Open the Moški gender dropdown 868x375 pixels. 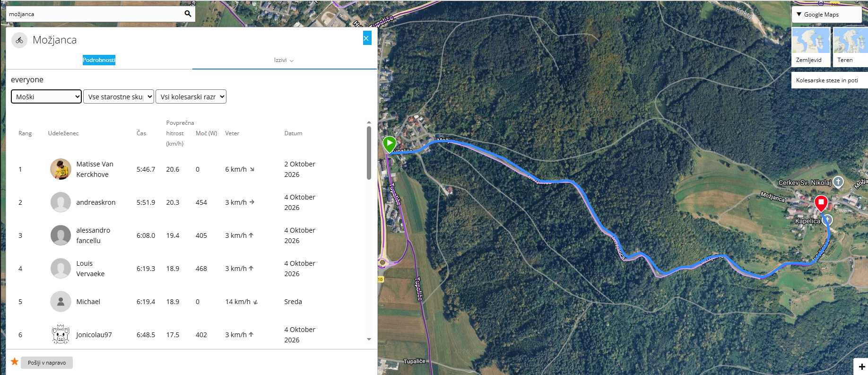click(x=46, y=96)
